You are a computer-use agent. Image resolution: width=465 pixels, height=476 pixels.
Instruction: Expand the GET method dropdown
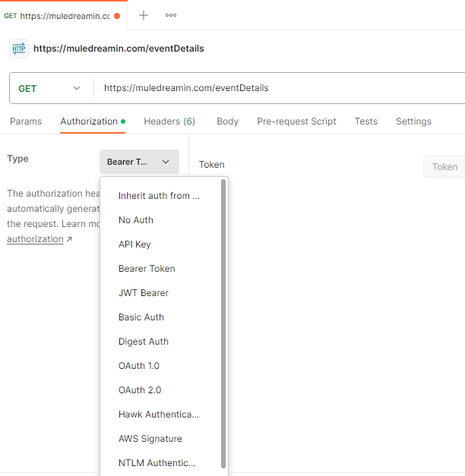pyautogui.click(x=50, y=88)
